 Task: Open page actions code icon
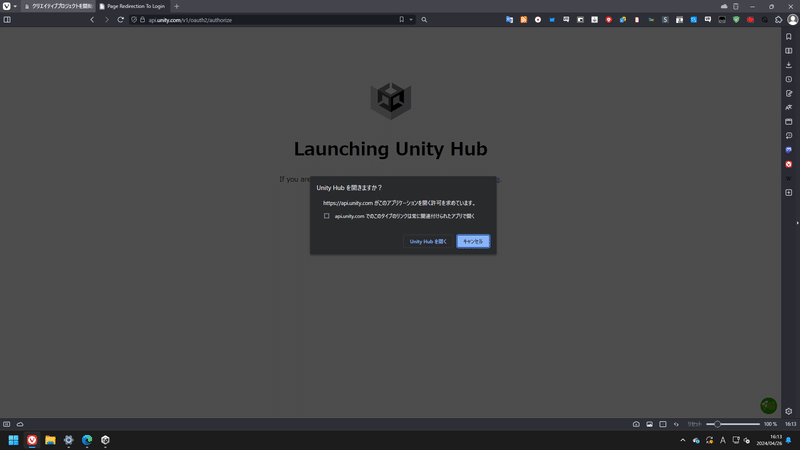(x=676, y=424)
